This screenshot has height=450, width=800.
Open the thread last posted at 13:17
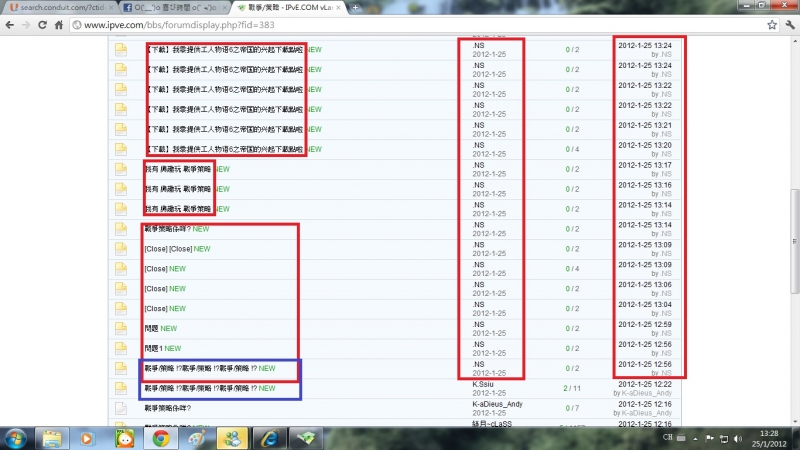point(178,169)
